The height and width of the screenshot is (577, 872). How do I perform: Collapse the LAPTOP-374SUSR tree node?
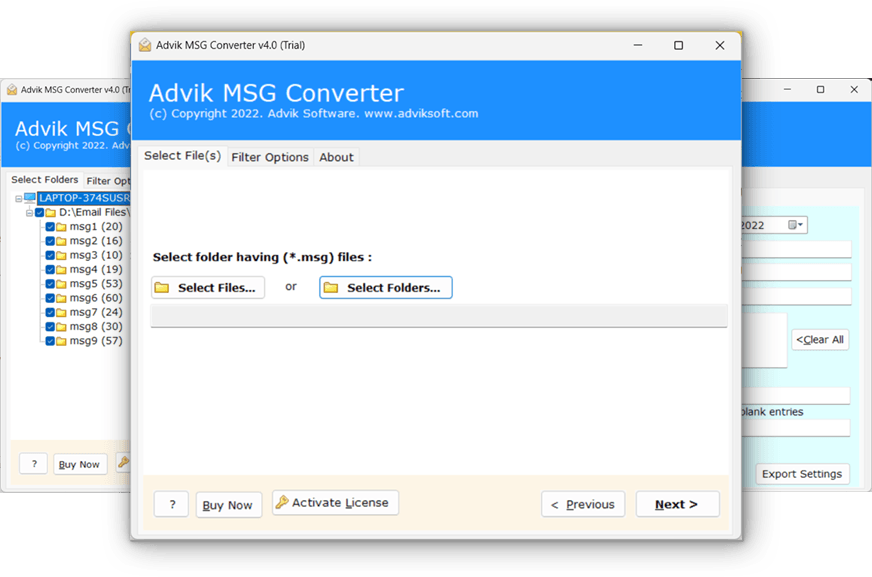pos(18,198)
